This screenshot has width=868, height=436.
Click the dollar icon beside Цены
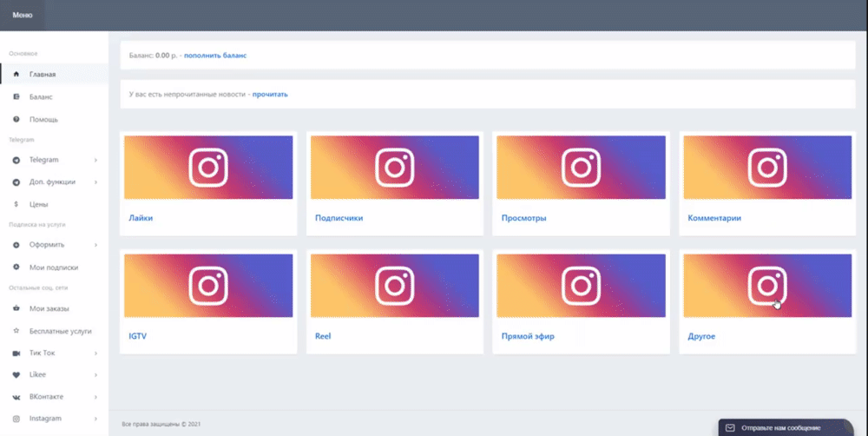tap(16, 204)
